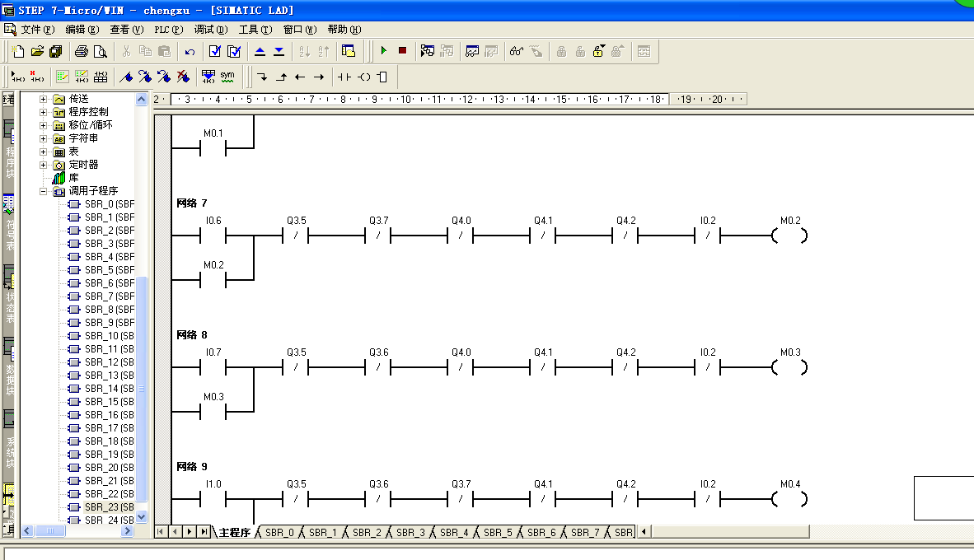Switch to the 主程序 tab
Screen dimensions: 974x560
(x=234, y=532)
